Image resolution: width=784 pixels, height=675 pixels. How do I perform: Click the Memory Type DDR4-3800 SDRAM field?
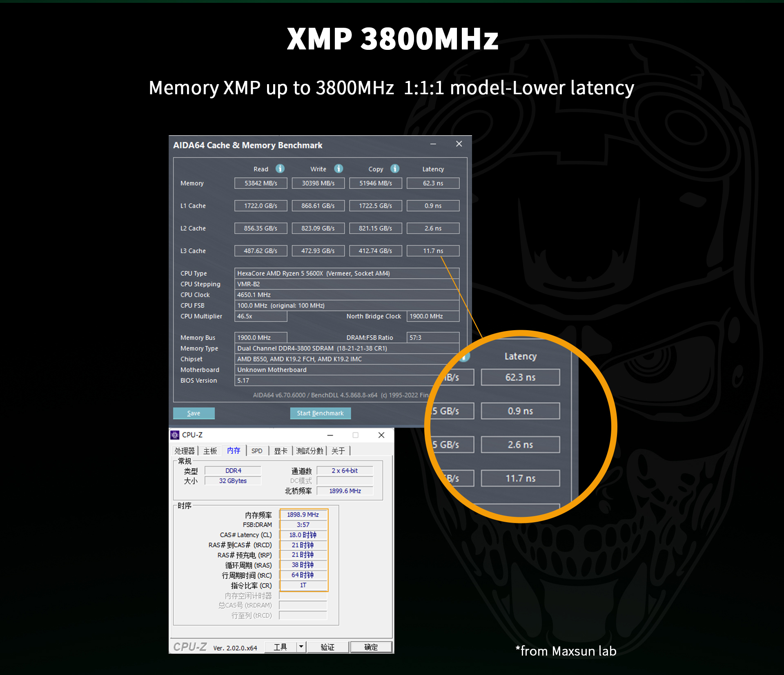[347, 348]
